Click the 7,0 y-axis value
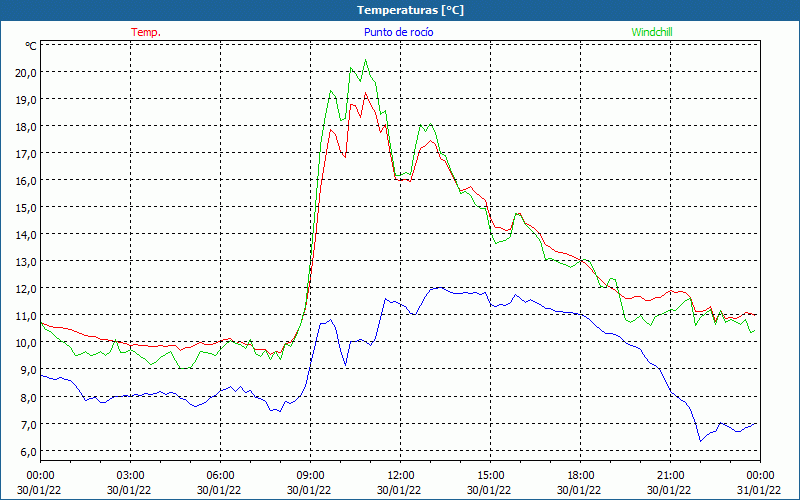The image size is (800, 500). (x=29, y=424)
